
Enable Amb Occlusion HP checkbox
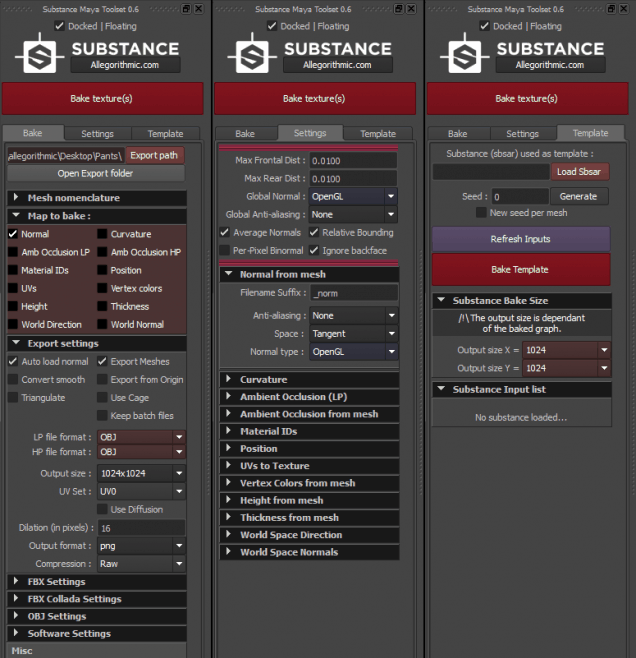click(102, 252)
